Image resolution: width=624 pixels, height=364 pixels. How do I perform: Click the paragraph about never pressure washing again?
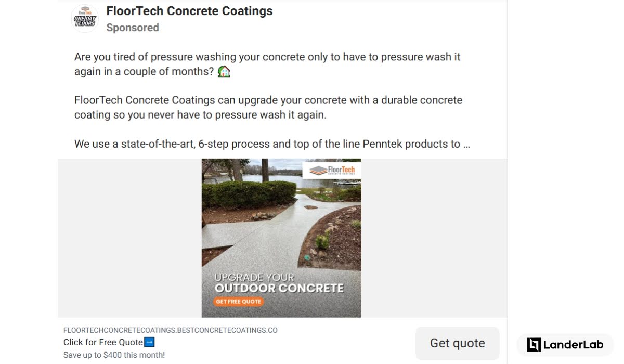(268, 107)
